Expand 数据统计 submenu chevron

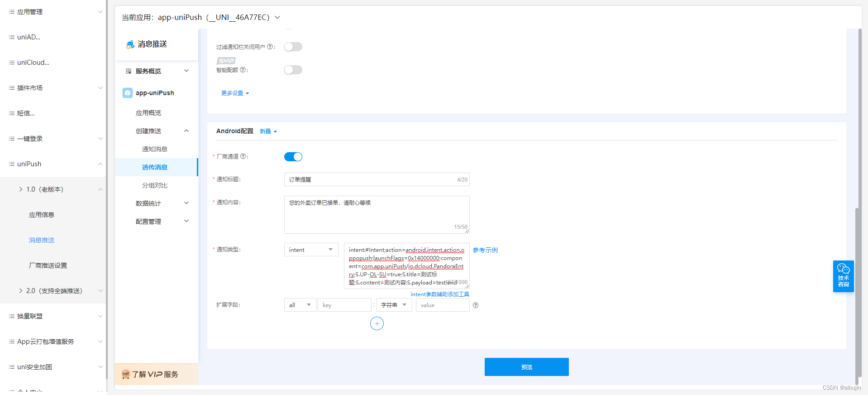pyautogui.click(x=186, y=203)
